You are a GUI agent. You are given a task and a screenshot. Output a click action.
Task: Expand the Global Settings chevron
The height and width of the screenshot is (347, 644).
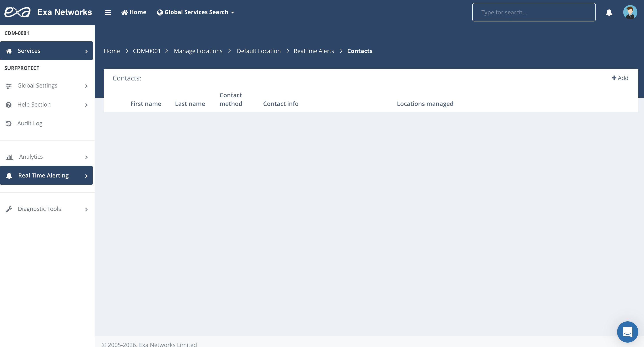point(86,86)
